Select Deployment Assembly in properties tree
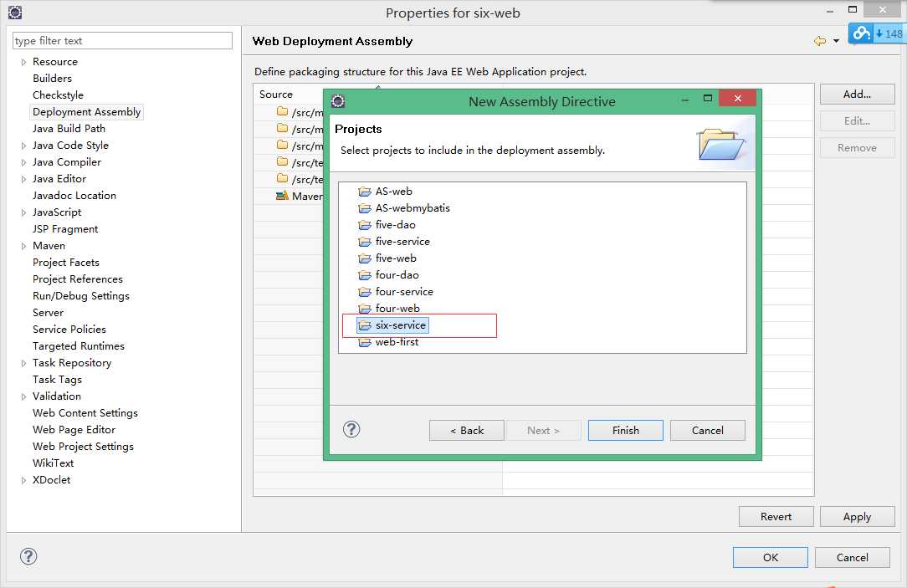Screen dimensions: 907x588 pyautogui.click(x=87, y=111)
